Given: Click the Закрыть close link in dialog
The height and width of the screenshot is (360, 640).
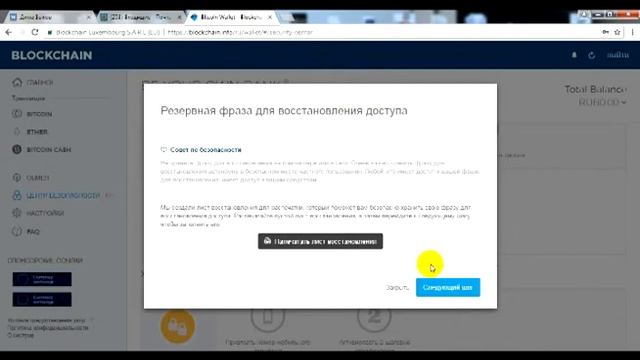Looking at the screenshot, I should (x=397, y=288).
